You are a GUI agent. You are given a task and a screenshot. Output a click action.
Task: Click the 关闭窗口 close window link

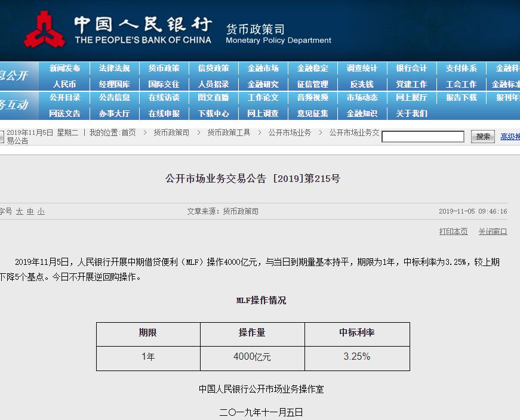[493, 231]
